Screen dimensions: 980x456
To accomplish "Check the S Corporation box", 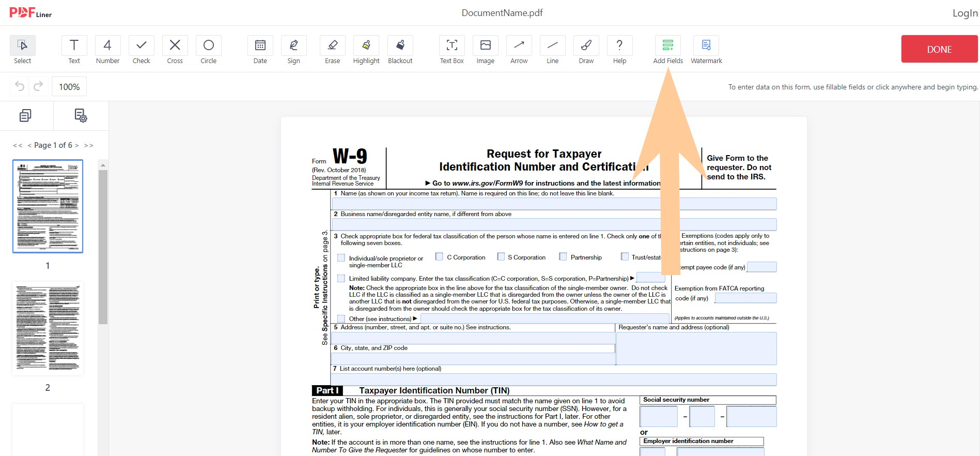I will (x=501, y=256).
